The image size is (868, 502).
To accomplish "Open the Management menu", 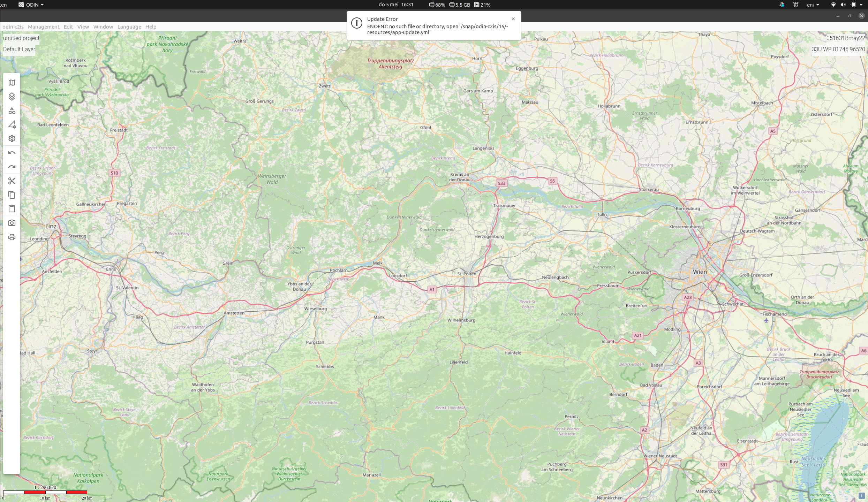I will 44,27.
